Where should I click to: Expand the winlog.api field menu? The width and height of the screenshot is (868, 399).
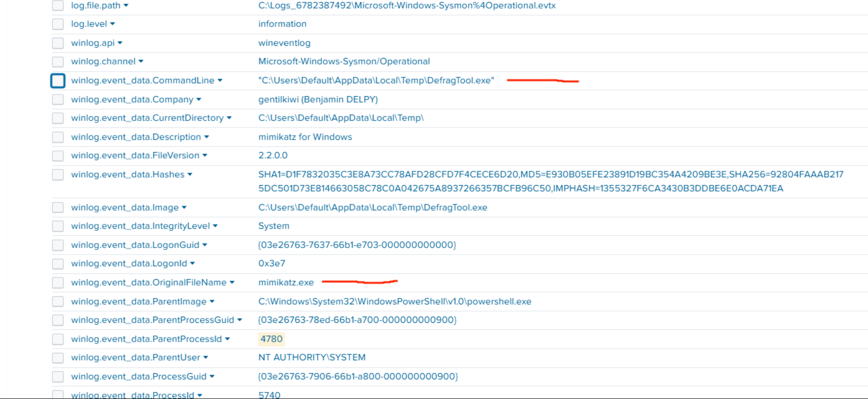tap(120, 43)
